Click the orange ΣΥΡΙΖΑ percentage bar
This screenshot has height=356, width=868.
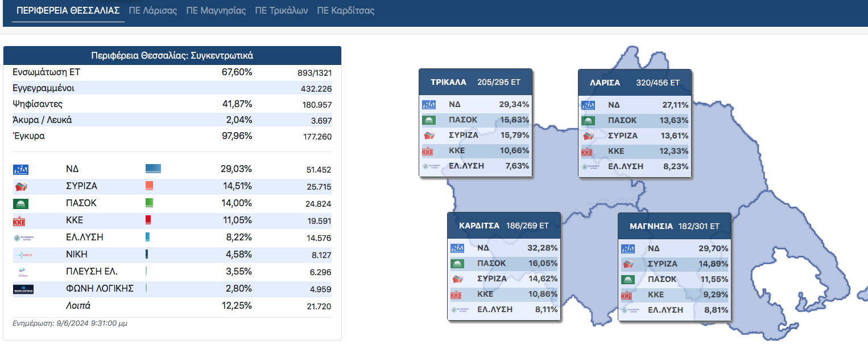coord(149,186)
